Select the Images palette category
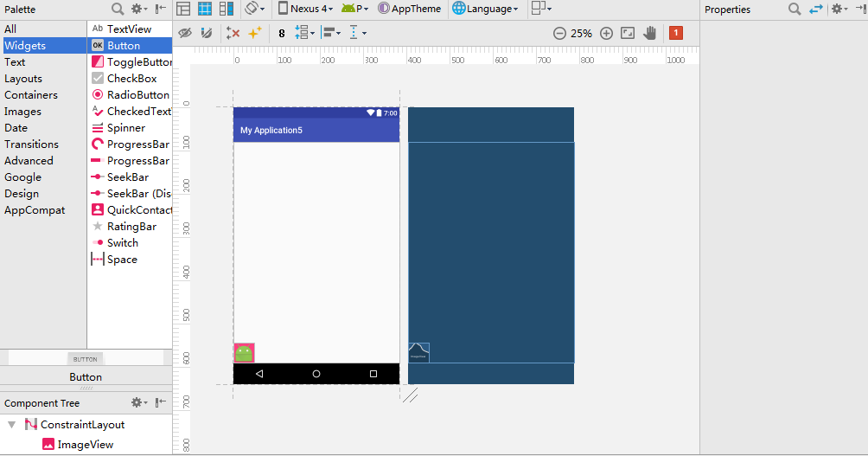The image size is (868, 456). (43, 112)
